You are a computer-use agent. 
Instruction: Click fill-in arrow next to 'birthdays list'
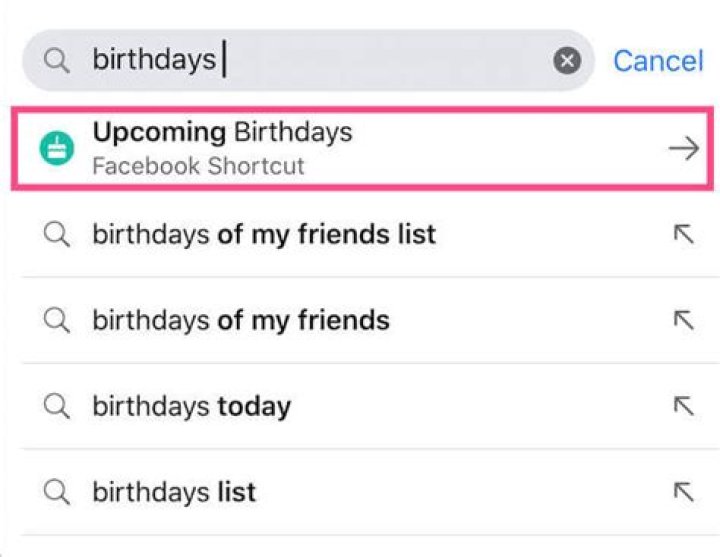click(684, 492)
